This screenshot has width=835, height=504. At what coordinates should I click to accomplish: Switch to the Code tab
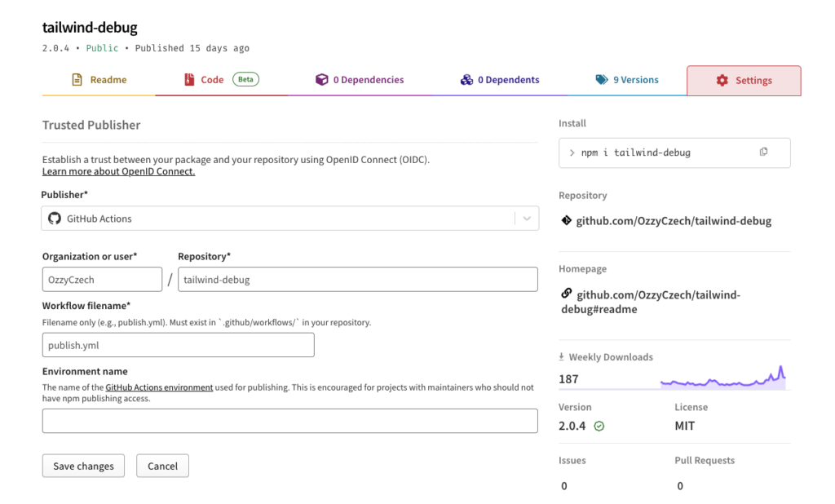[x=212, y=80]
